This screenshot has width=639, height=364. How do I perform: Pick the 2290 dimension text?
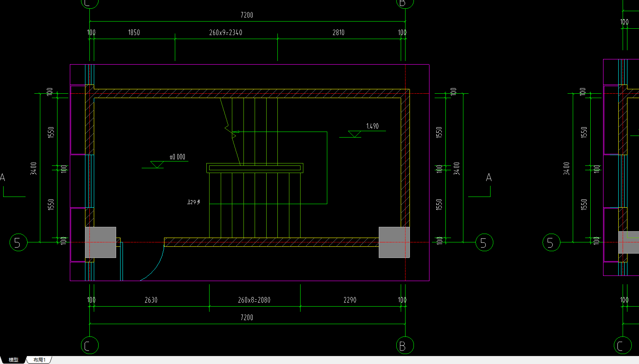click(x=350, y=300)
